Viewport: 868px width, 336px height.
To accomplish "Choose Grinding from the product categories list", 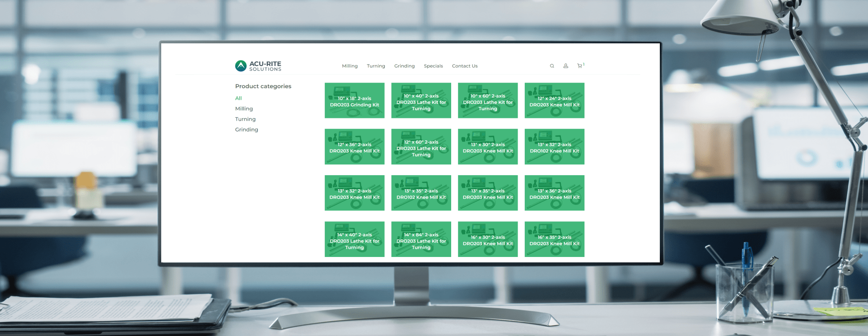I will (247, 130).
